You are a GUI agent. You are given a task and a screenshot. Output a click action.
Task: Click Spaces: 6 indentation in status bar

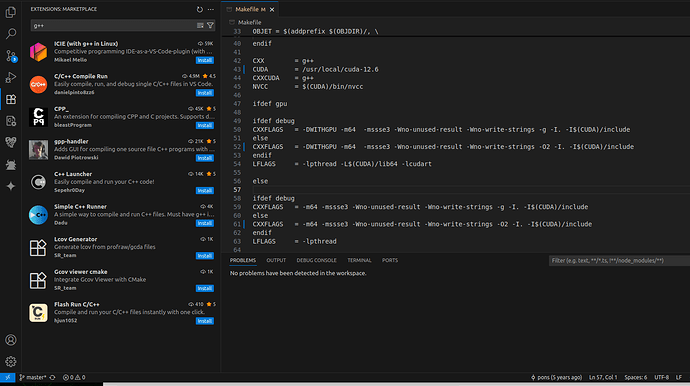coord(636,377)
